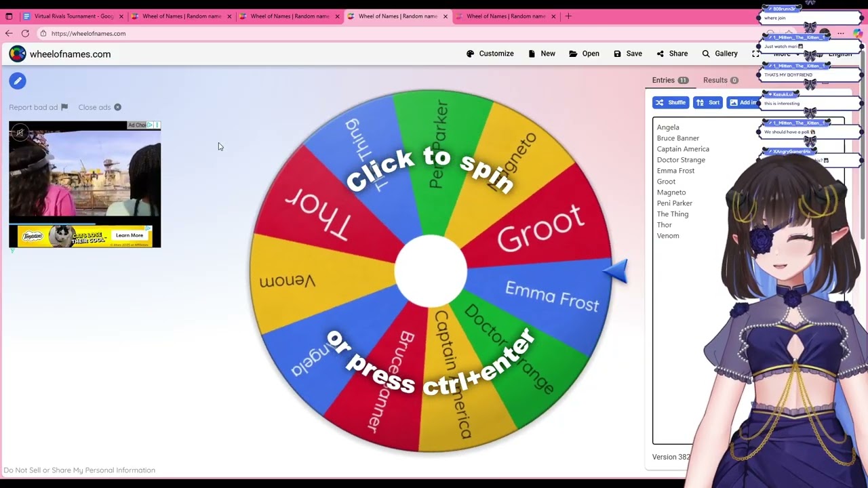Click the Add image button
Image resolution: width=868 pixels, height=488 pixels.
743,102
